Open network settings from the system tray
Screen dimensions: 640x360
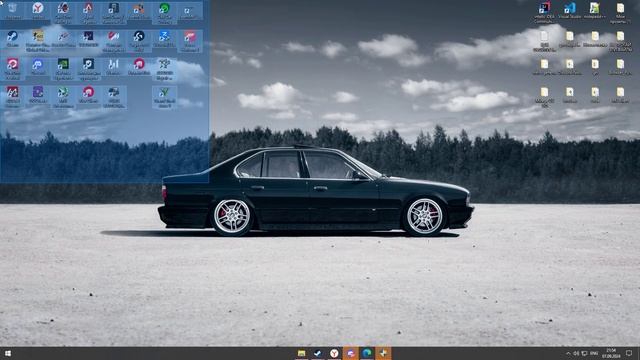[x=584, y=353]
